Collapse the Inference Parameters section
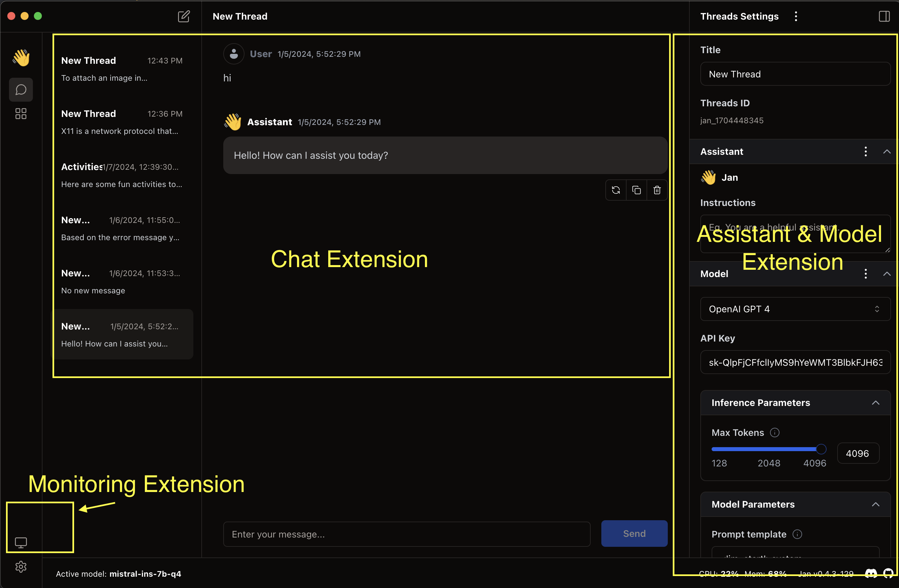Viewport: 899px width, 588px height. 876,403
